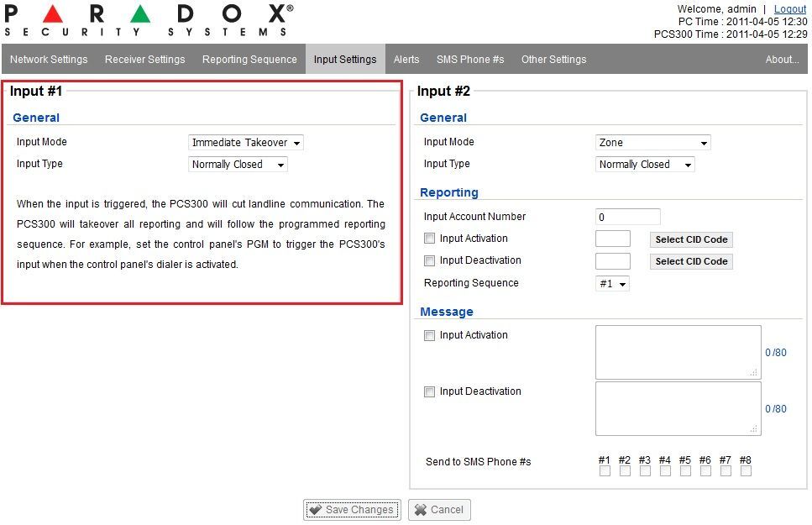812x525 pixels.
Task: Enable Input Deactivation reporting checkbox
Action: tap(430, 261)
